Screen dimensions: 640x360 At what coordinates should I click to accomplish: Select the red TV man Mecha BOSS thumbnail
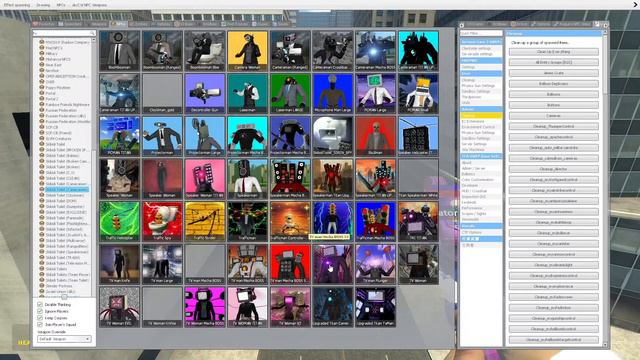(x=290, y=264)
